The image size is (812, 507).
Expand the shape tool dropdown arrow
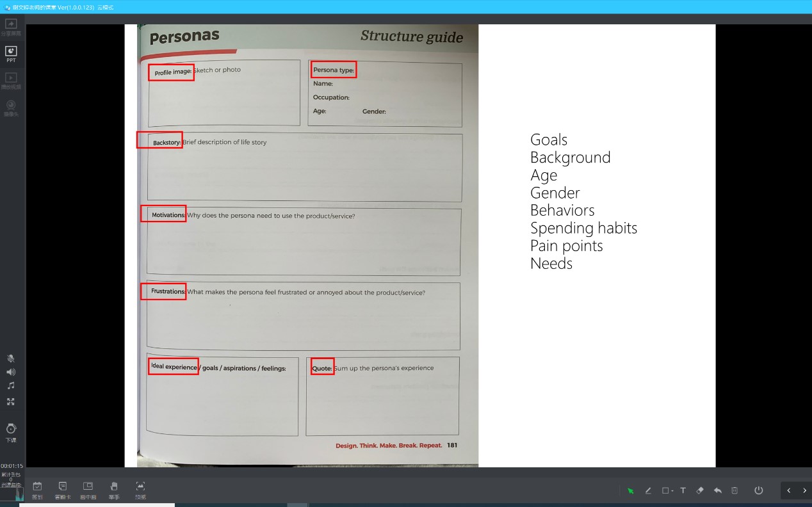pos(672,492)
